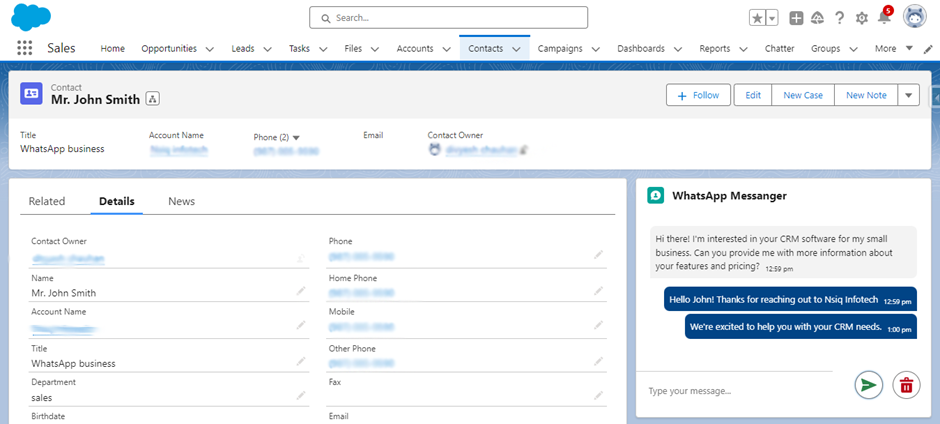
Task: Click the Salesforce cloud logo
Action: (x=31, y=17)
